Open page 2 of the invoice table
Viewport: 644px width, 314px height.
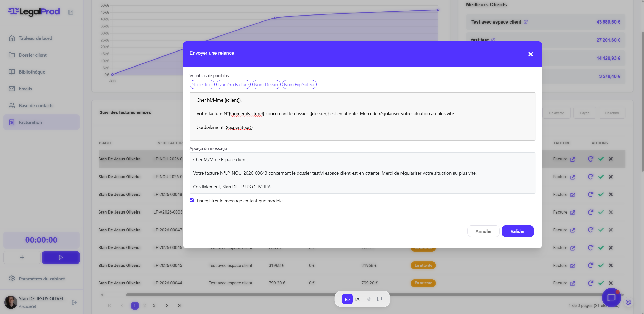point(144,305)
